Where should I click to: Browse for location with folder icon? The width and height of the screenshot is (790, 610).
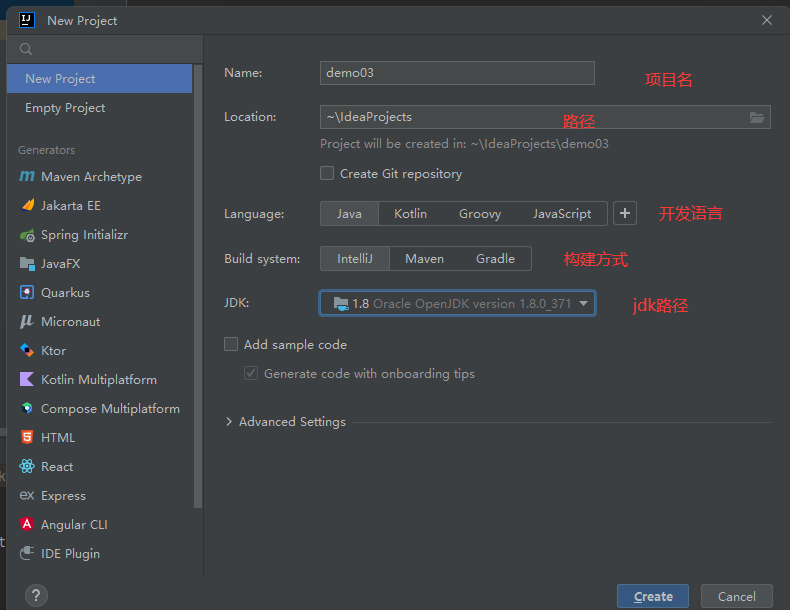pos(757,117)
